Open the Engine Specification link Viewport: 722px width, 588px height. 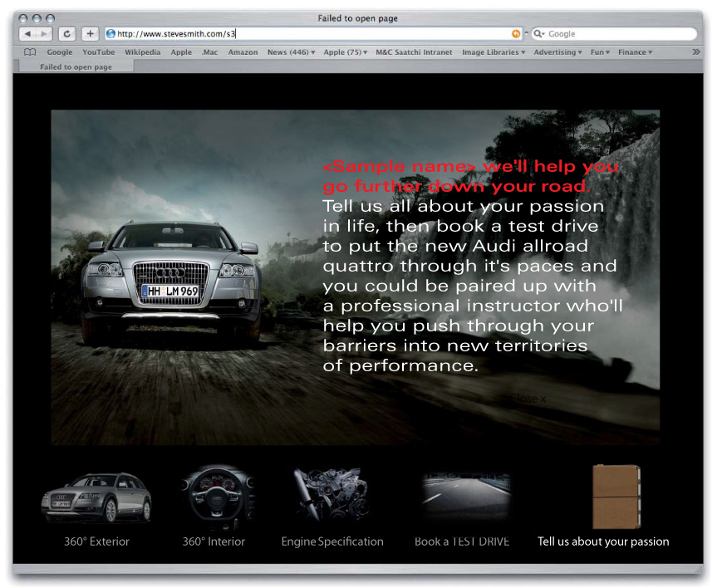tap(332, 541)
